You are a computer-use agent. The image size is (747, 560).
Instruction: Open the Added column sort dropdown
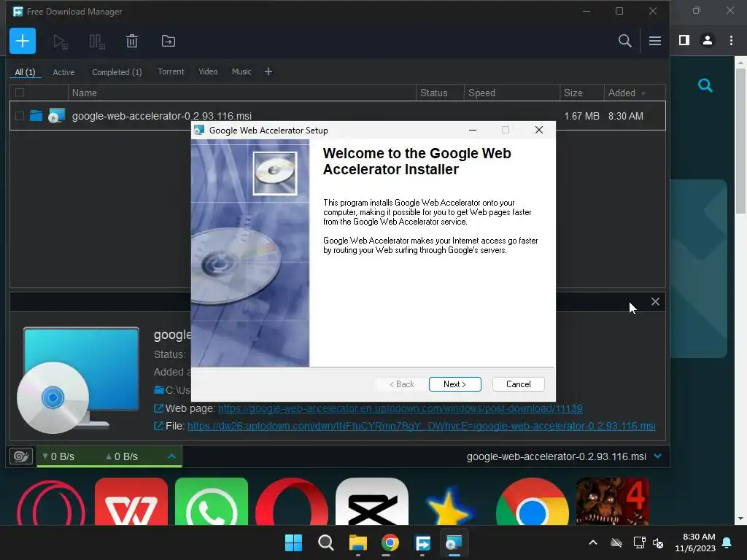(x=643, y=93)
